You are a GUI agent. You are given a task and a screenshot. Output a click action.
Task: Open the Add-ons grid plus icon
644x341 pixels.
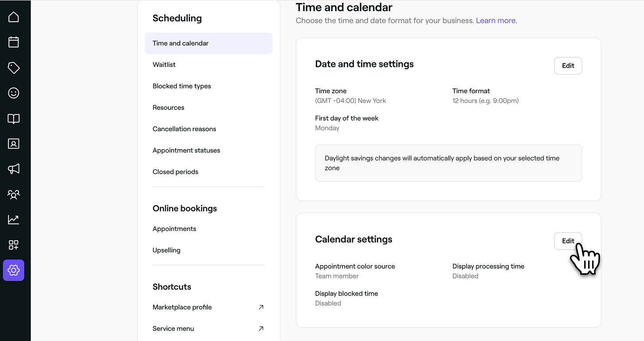point(14,245)
